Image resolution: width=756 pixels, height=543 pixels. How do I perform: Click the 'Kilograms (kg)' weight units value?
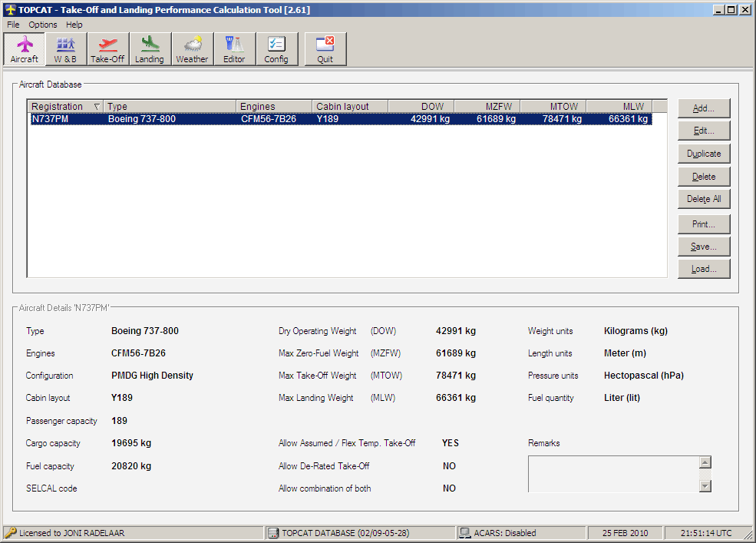[x=636, y=331]
